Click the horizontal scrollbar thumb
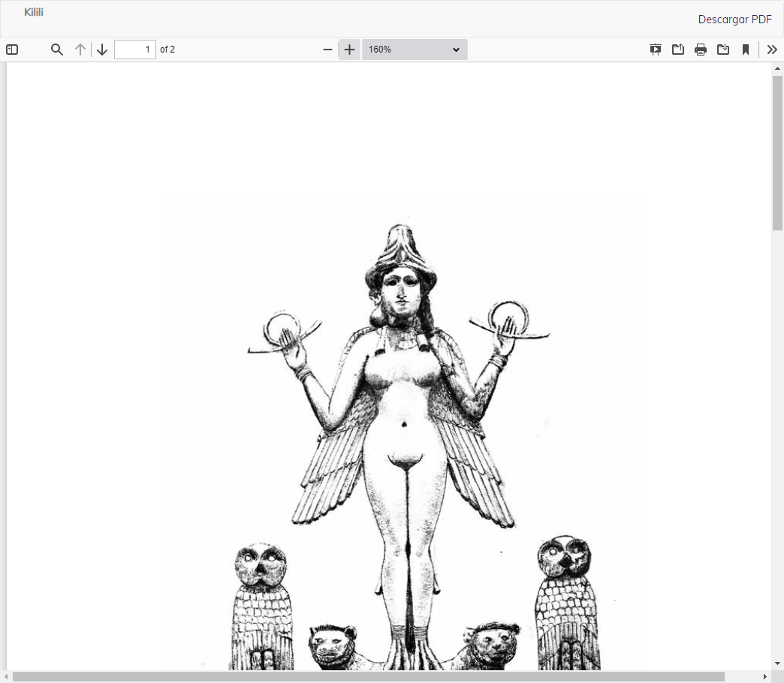Image resolution: width=784 pixels, height=683 pixels. point(369,677)
